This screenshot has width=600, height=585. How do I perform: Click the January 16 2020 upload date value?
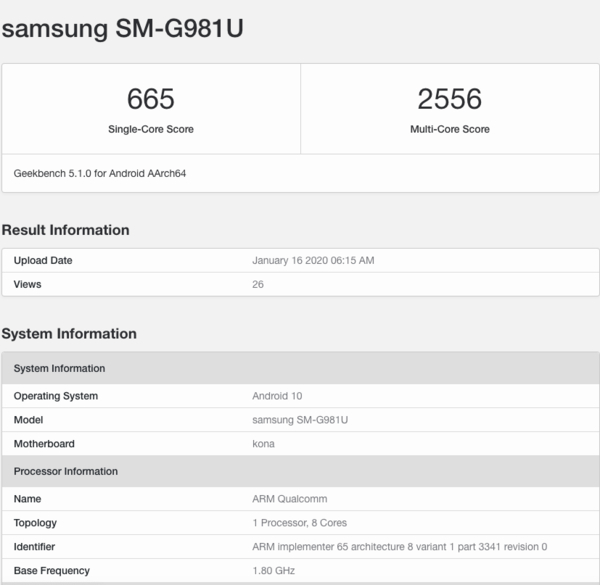tap(313, 261)
